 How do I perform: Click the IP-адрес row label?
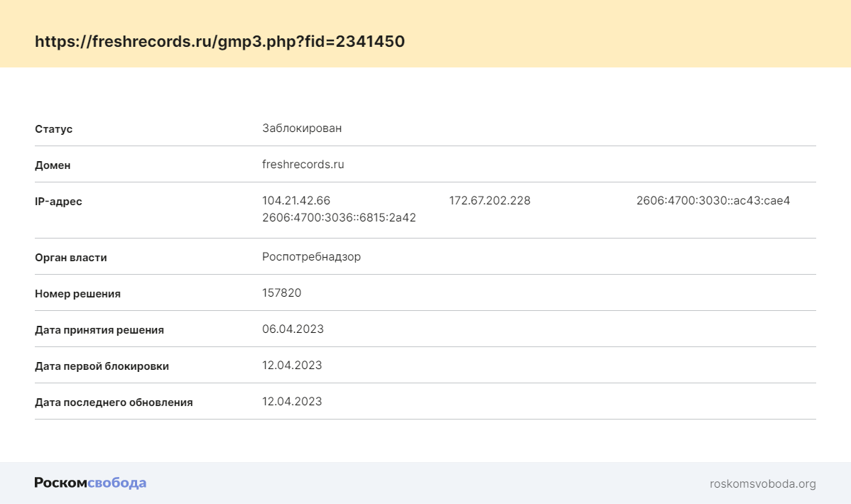[x=58, y=202]
